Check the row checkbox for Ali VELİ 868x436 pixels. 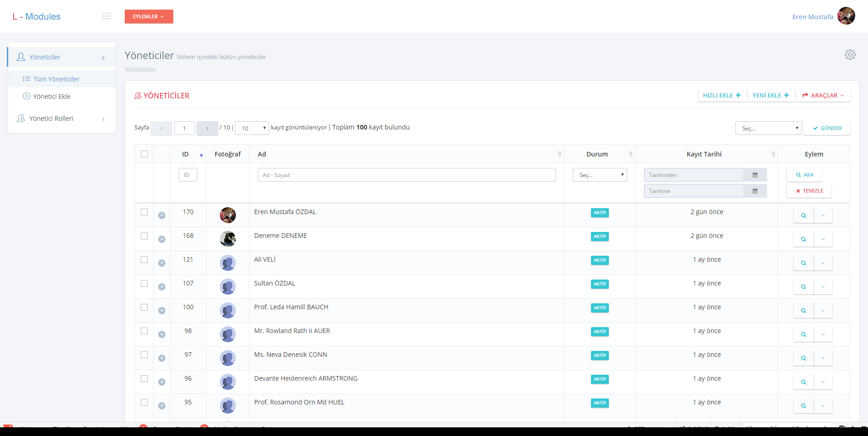pyautogui.click(x=144, y=260)
